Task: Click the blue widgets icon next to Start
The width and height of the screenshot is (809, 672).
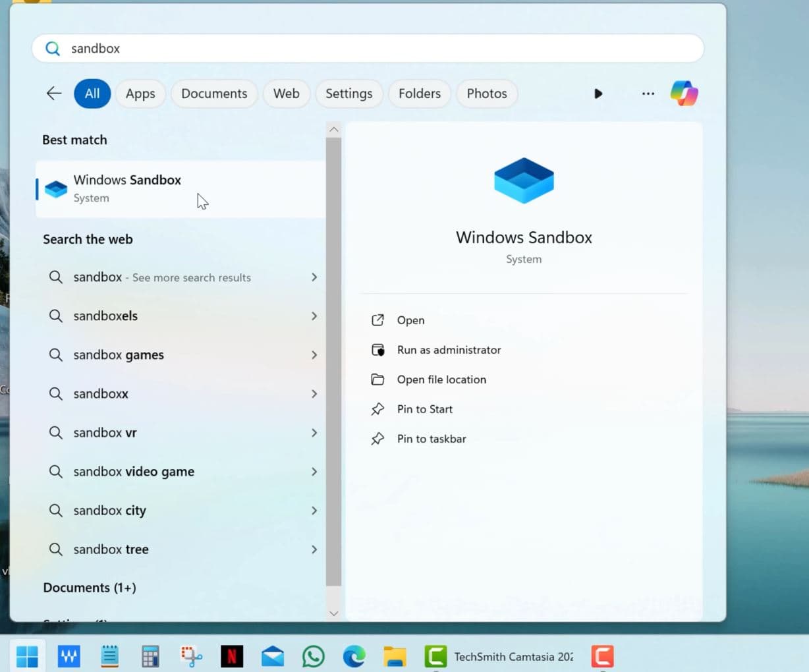Action: click(x=69, y=656)
